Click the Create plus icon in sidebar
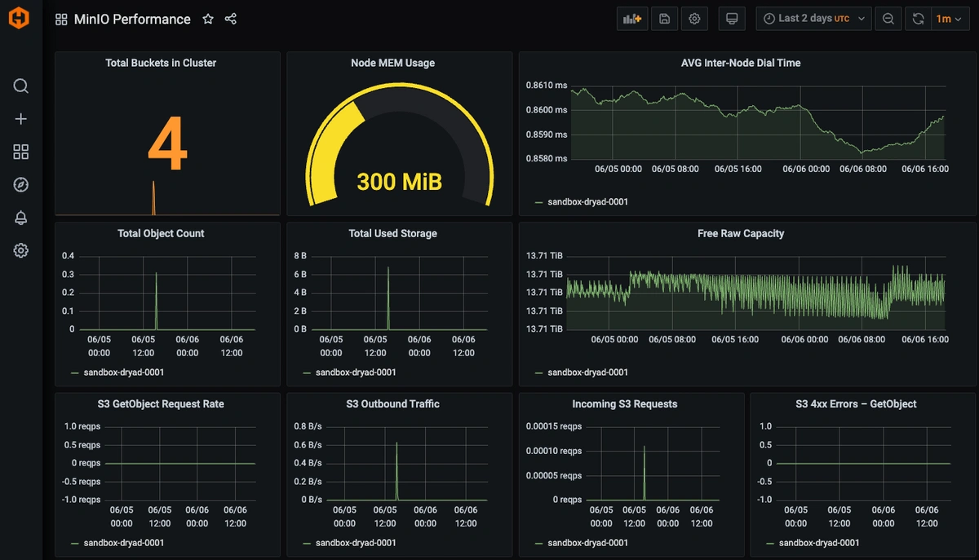The image size is (979, 560). pos(21,119)
